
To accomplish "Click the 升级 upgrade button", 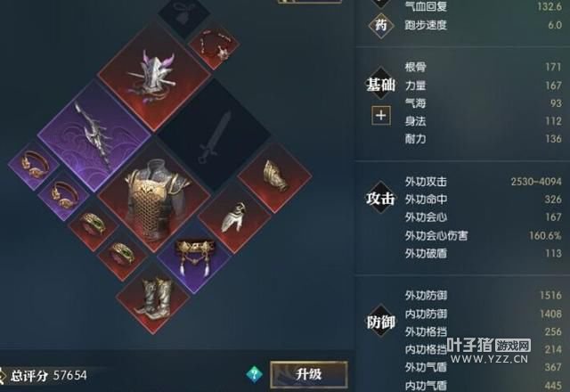I will click(x=309, y=374).
